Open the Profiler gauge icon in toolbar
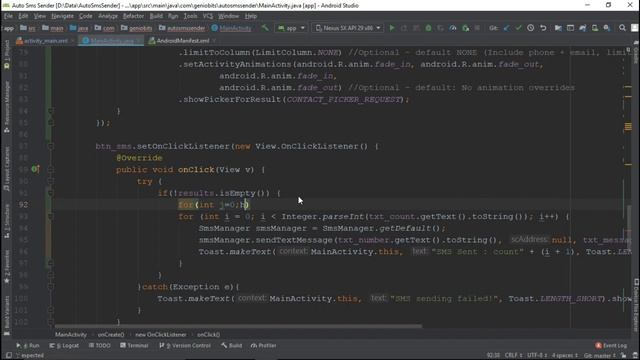The width and height of the screenshot is (640, 360). pos(453,28)
